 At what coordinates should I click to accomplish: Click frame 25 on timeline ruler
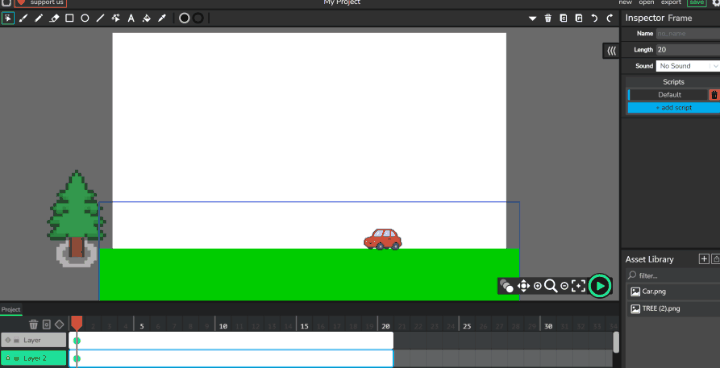[x=467, y=327]
